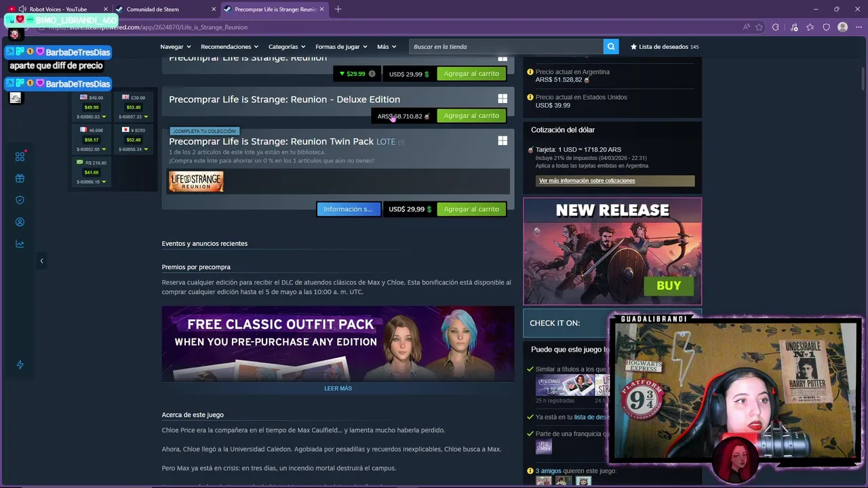The image size is (868, 488).
Task: Select the Precomprar Life is Strange tab
Action: (x=275, y=9)
